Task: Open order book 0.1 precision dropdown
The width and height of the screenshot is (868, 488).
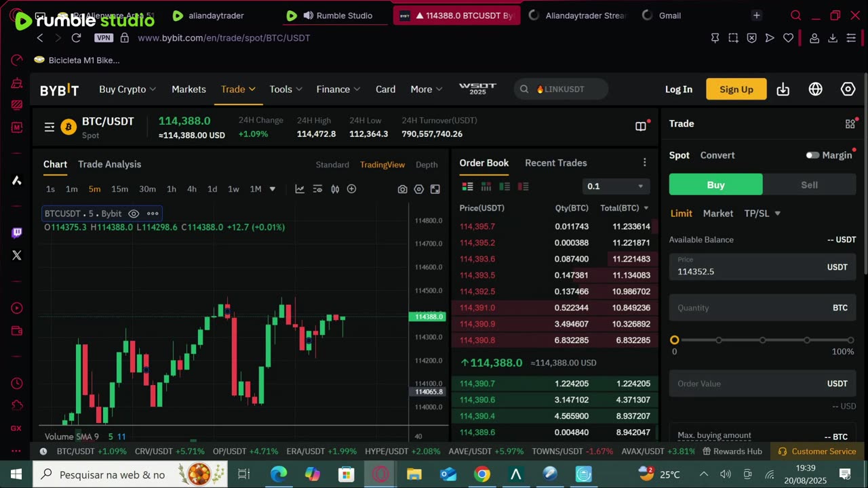Action: tap(616, 186)
